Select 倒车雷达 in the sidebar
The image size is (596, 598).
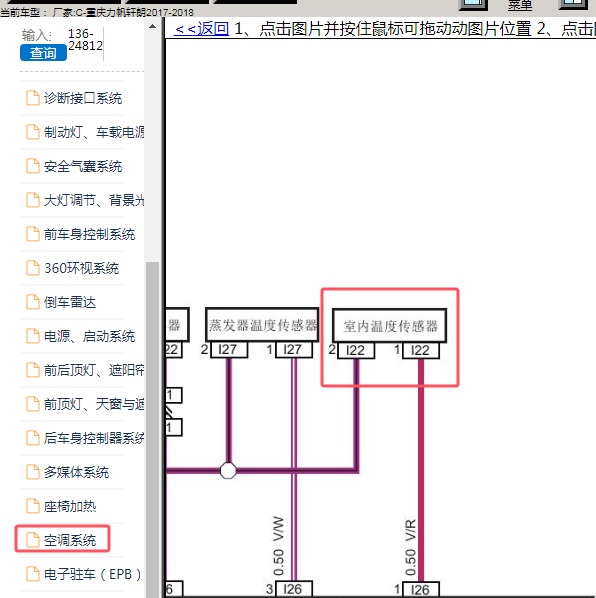coord(70,302)
